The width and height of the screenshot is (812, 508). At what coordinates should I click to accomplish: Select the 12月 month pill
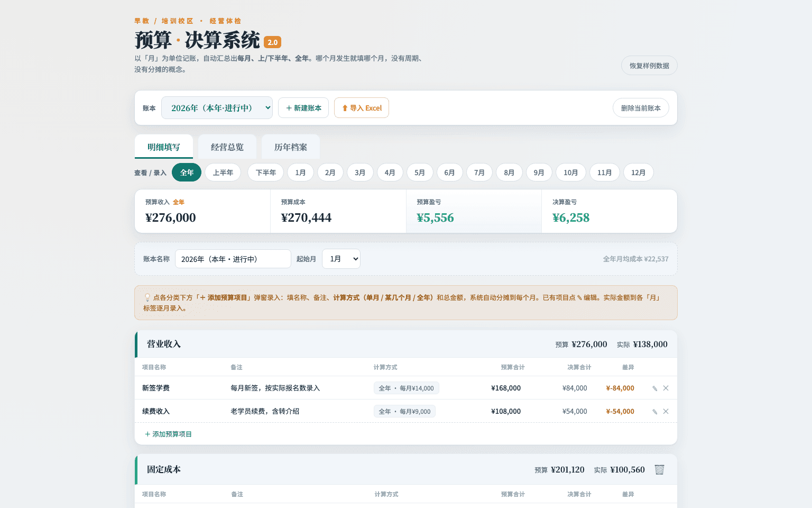click(639, 173)
